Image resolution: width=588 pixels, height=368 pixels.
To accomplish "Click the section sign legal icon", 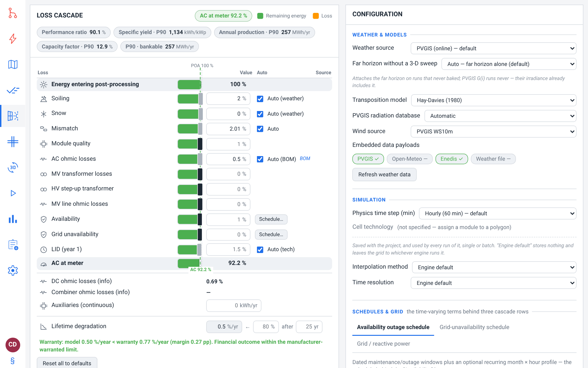I will (x=13, y=361).
